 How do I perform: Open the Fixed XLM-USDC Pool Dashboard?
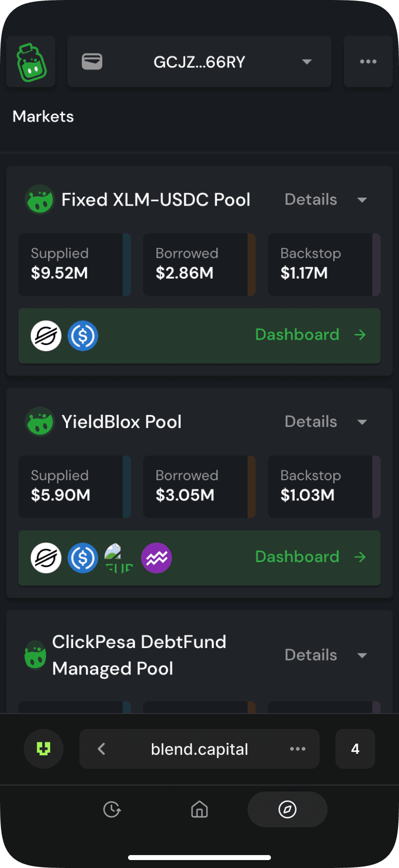(x=310, y=335)
